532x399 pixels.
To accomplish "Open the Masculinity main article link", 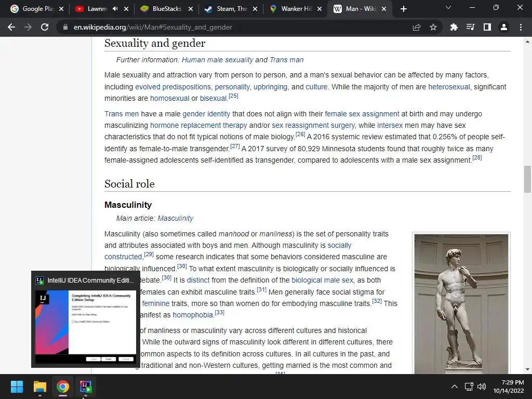I will pos(176,218).
